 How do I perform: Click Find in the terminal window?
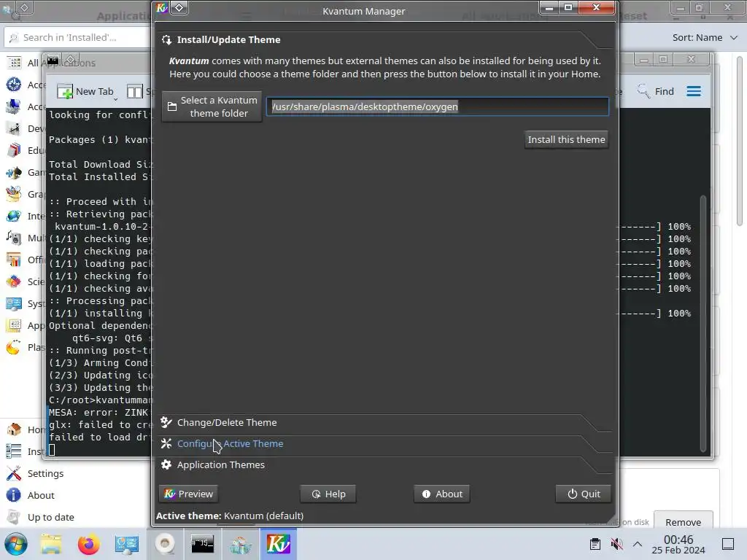coord(656,91)
